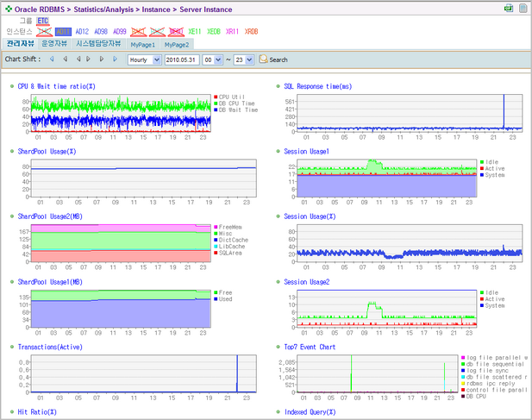Select instance XEDB
532x420 pixels.
click(x=214, y=32)
